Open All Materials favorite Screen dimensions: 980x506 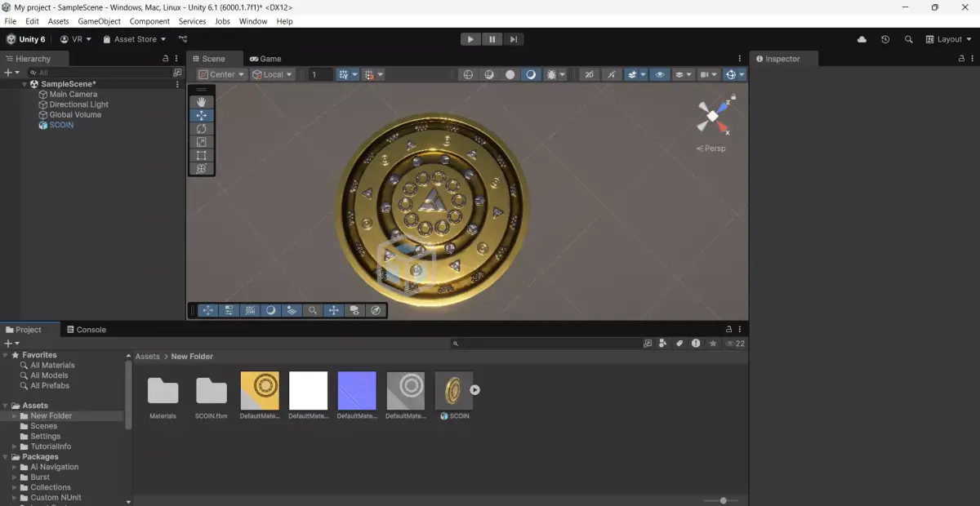click(x=52, y=366)
